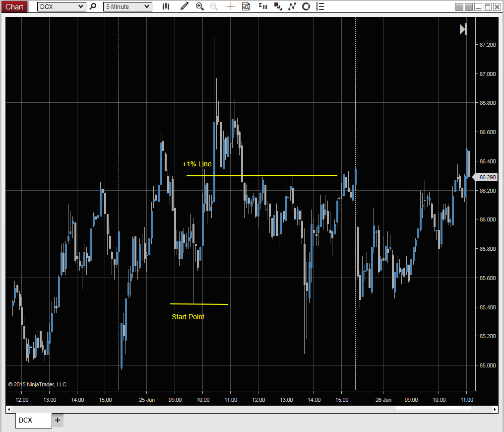The height and width of the screenshot is (432, 504).
Task: Expand the 5 Minute interval dropdown
Action: (x=127, y=7)
